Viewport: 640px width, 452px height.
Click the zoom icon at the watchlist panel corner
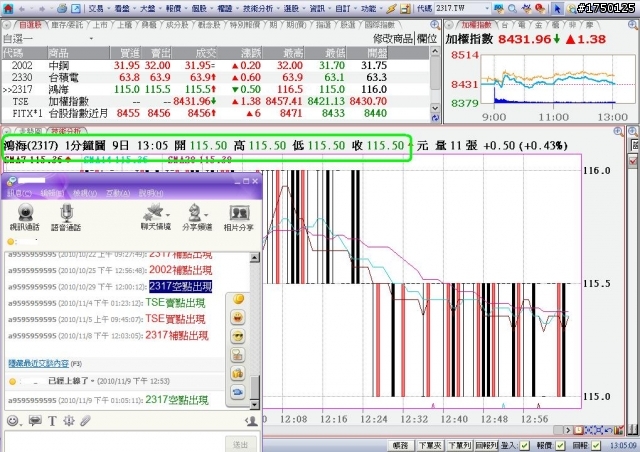click(435, 25)
